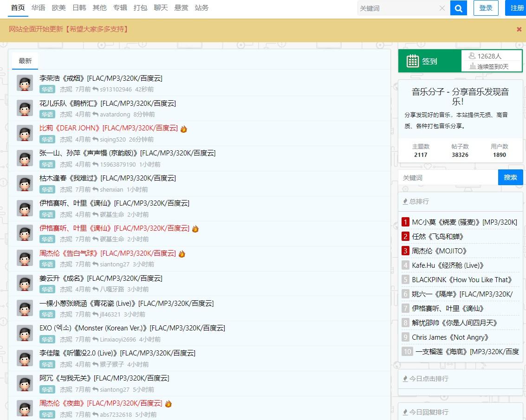Clear the top keyword field with X icon

[442, 8]
